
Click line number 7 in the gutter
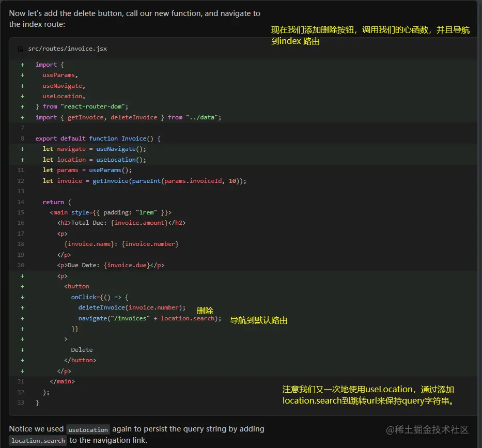(22, 128)
